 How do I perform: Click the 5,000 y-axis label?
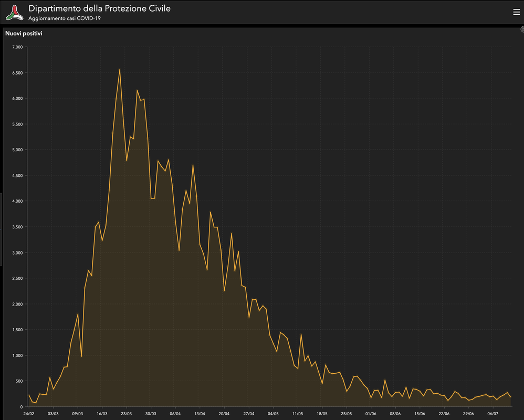17,150
